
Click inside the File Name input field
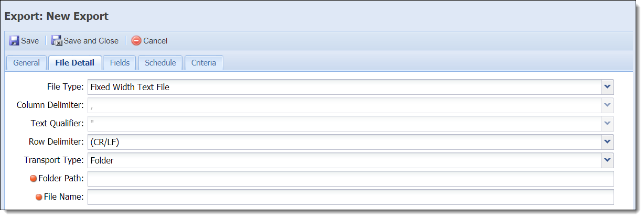point(350,197)
